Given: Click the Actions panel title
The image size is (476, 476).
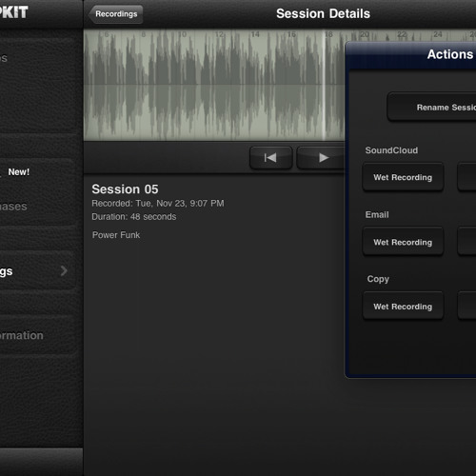Looking at the screenshot, I should 450,54.
